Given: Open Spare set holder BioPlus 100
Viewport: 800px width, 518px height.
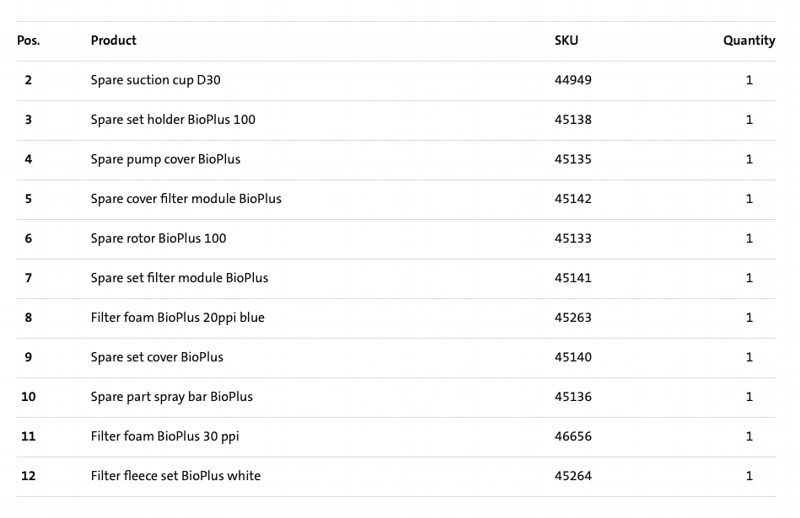Looking at the screenshot, I should [x=173, y=119].
